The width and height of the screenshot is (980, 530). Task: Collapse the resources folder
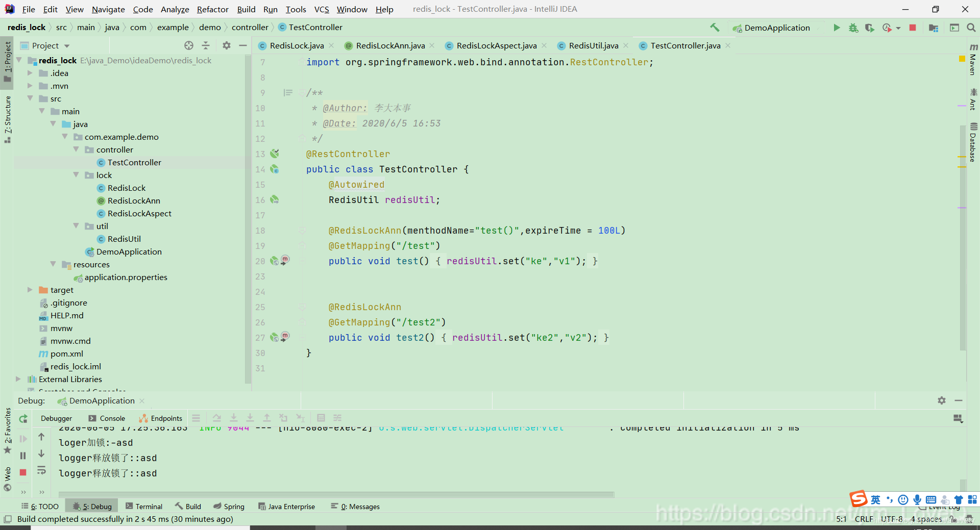(x=53, y=264)
